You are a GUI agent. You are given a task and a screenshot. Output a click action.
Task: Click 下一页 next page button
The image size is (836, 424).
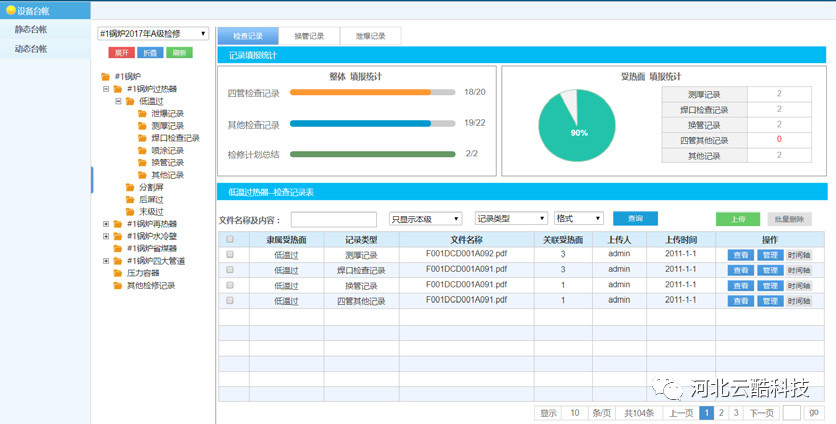point(761,412)
